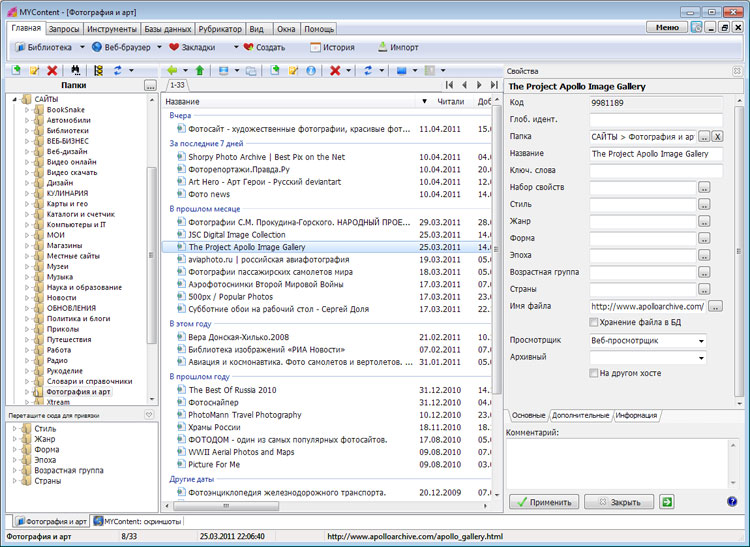This screenshot has height=547, width=750.
Task: Click the blue info icon in list toolbar
Action: [311, 71]
